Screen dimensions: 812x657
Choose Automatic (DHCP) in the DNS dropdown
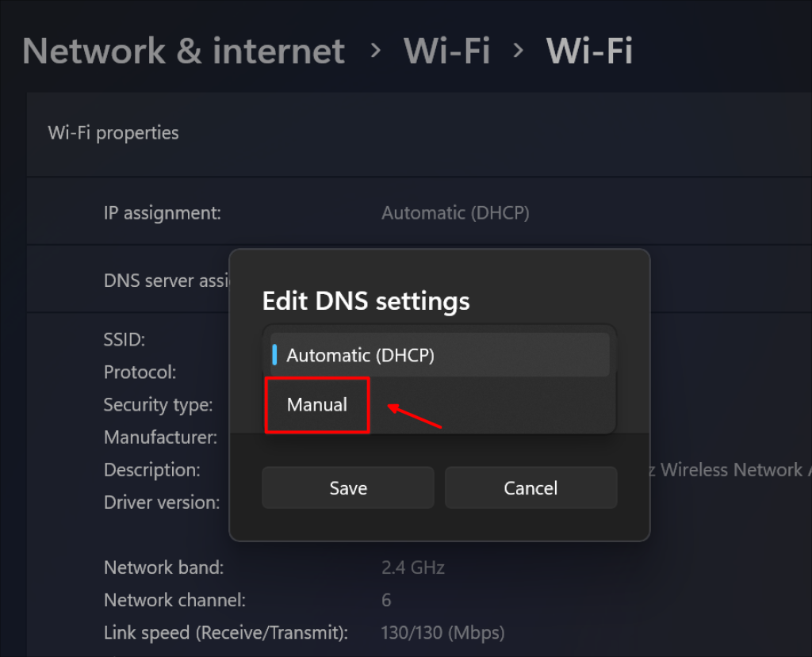pos(439,355)
